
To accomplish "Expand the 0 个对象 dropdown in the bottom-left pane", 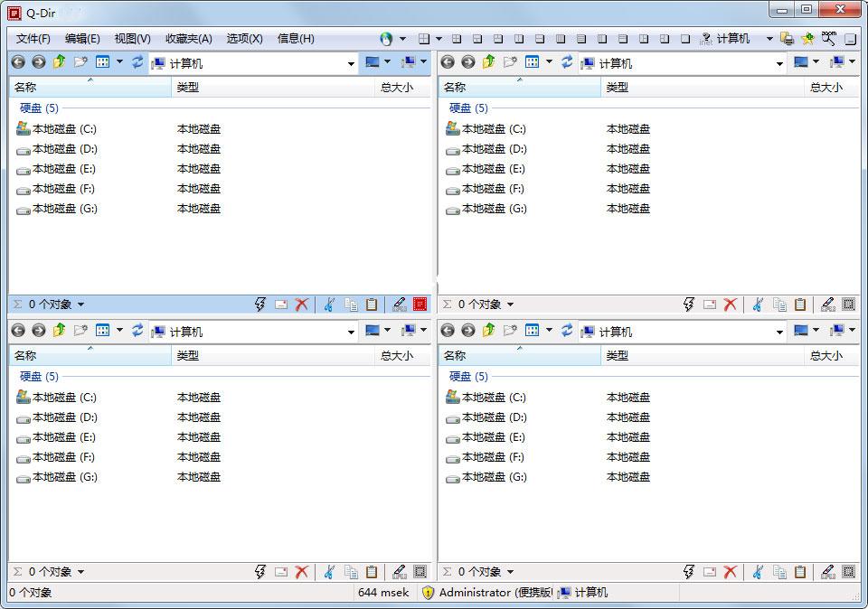I will point(80,572).
